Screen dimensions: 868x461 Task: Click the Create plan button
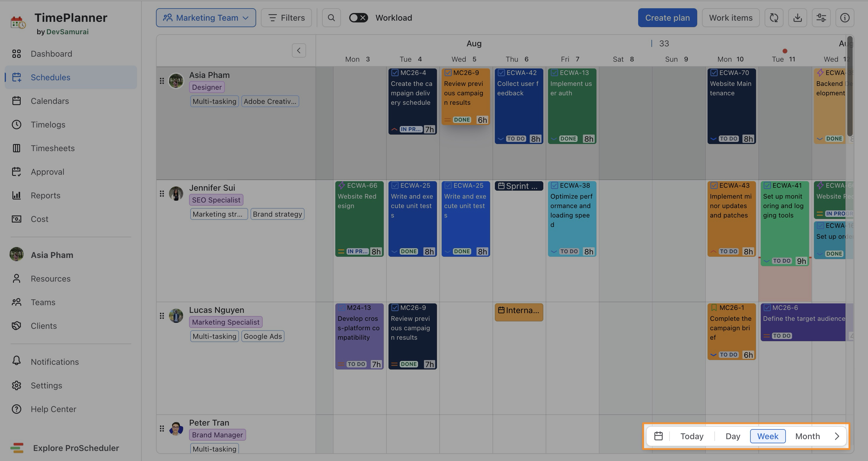(667, 18)
